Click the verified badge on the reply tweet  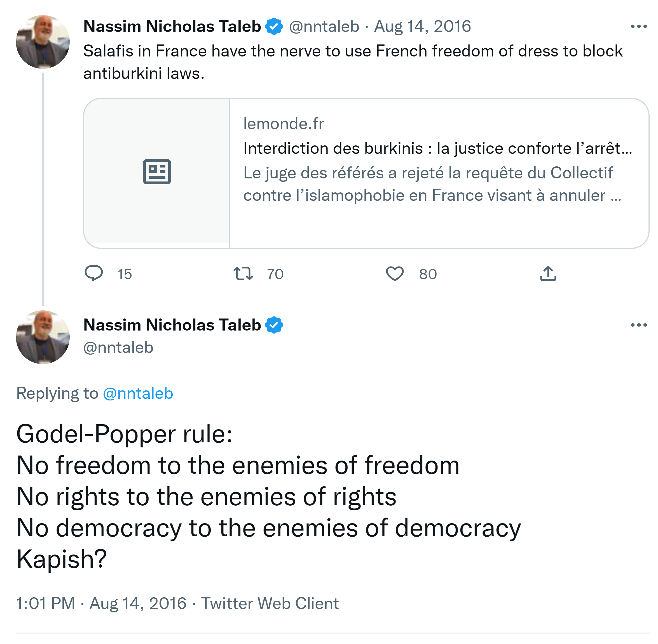pyautogui.click(x=274, y=325)
